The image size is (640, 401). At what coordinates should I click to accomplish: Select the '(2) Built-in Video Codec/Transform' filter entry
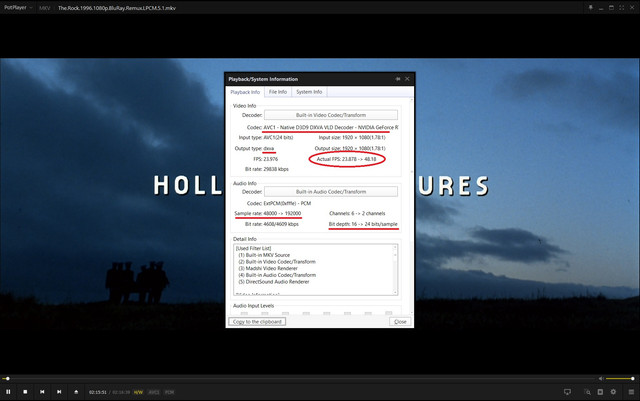click(x=277, y=262)
